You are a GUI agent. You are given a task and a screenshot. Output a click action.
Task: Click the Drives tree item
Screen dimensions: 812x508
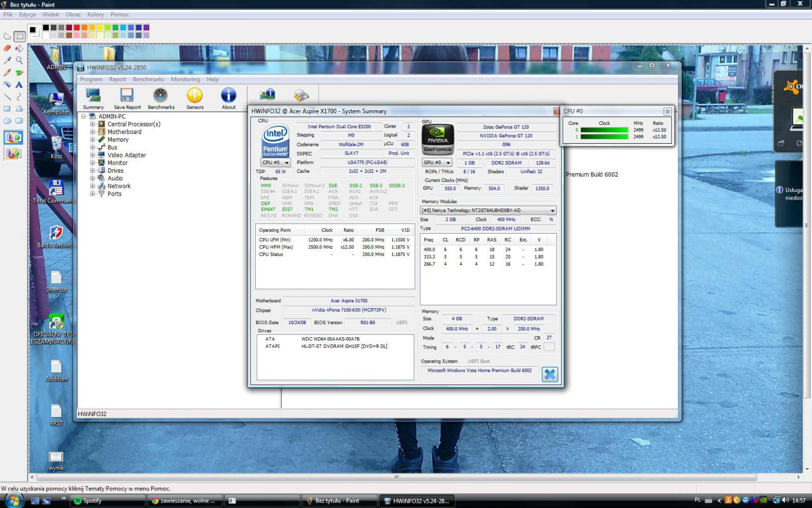coord(115,171)
